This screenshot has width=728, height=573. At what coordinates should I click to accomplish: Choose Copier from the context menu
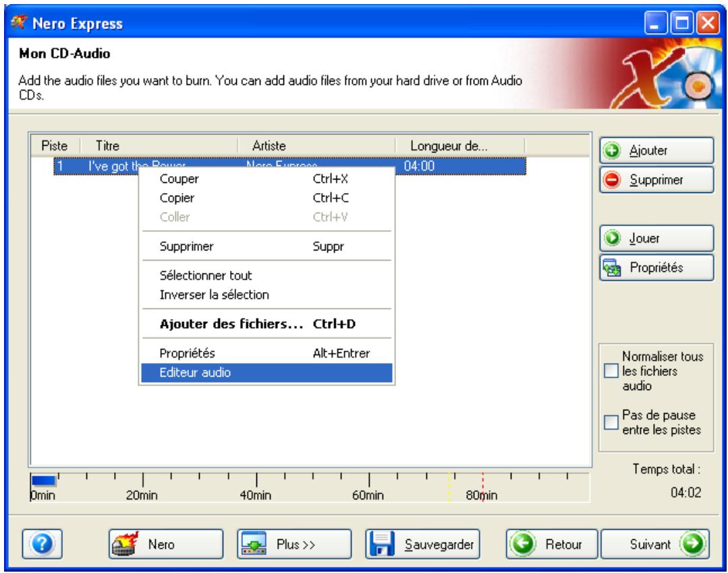[x=267, y=198]
